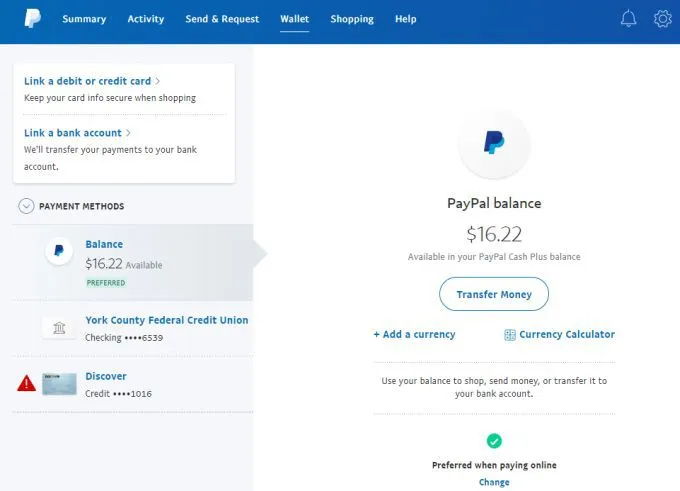680x491 pixels.
Task: Click Change preferred payment link
Action: click(494, 482)
